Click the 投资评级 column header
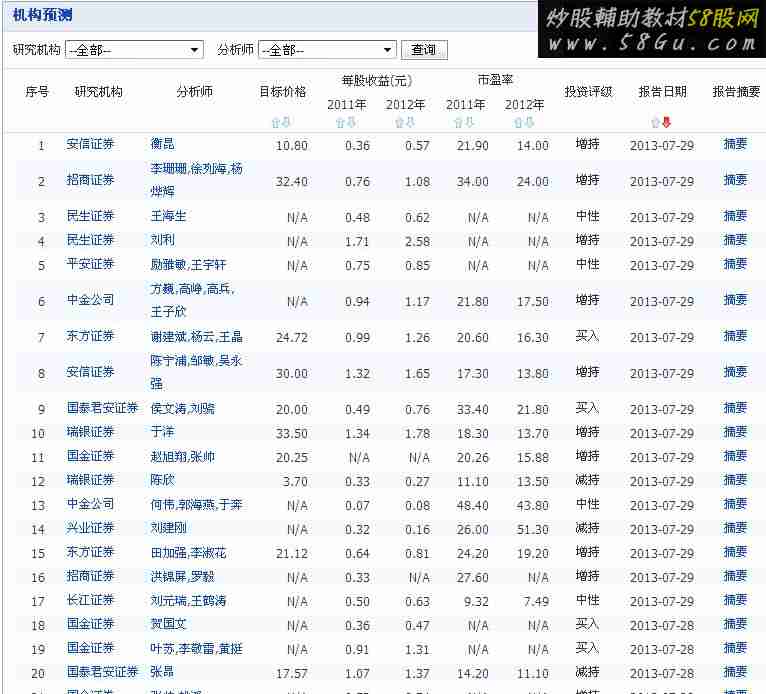The width and height of the screenshot is (766, 694). (588, 91)
